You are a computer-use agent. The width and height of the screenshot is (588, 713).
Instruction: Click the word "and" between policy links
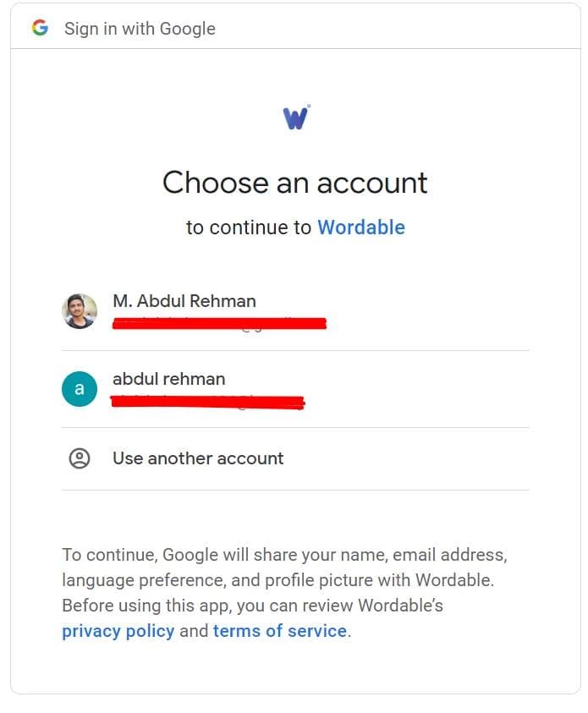194,631
